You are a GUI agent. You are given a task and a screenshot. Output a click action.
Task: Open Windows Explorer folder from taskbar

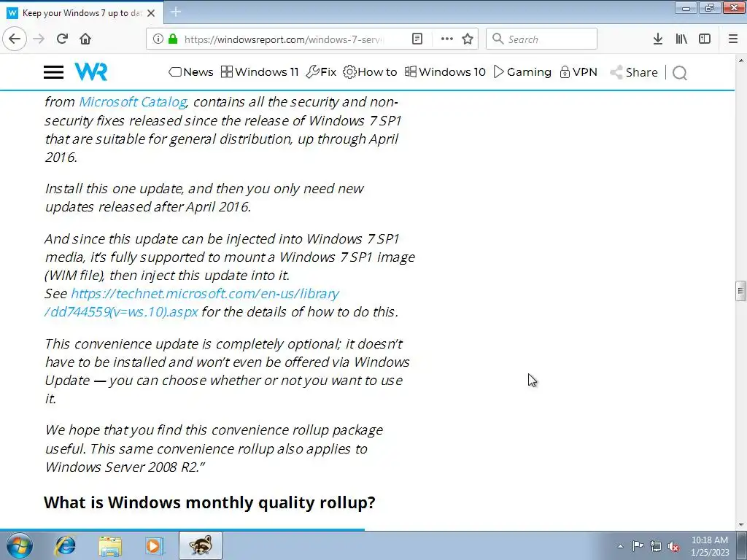(110, 545)
